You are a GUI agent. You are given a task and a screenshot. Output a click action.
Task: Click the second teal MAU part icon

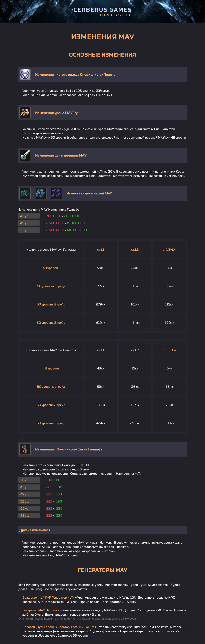click(41, 194)
